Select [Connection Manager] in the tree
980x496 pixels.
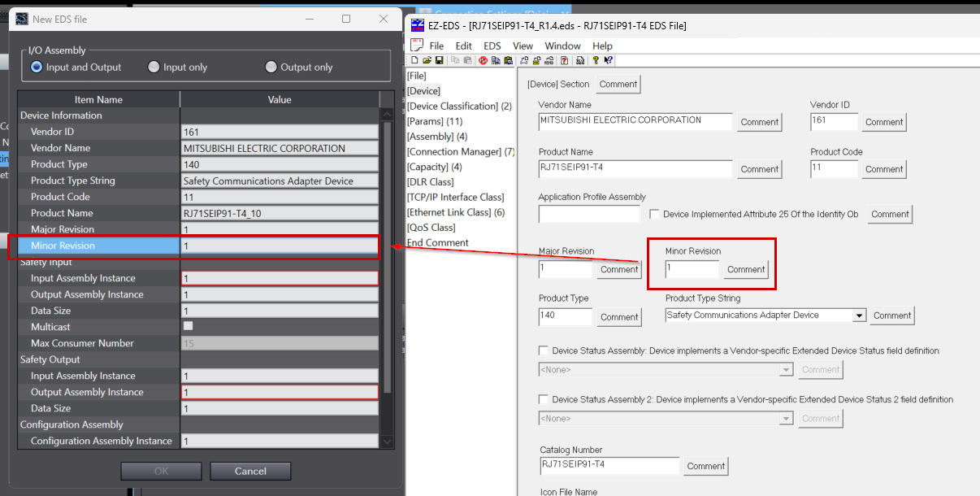click(x=461, y=152)
